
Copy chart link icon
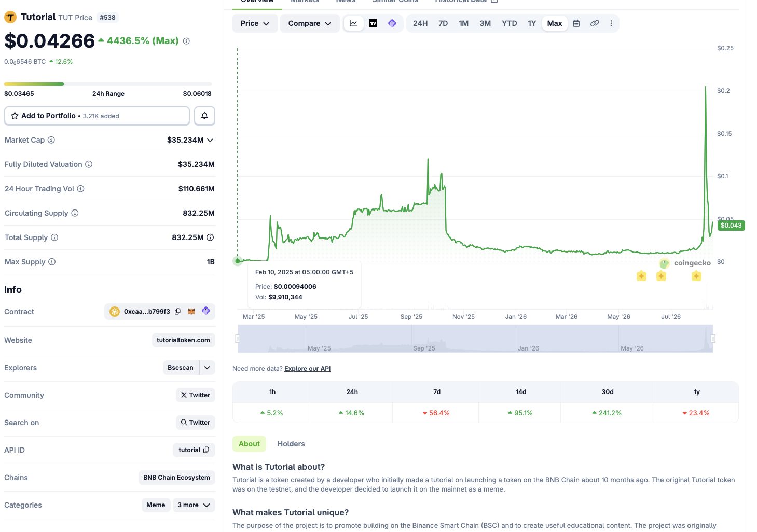[x=595, y=23]
